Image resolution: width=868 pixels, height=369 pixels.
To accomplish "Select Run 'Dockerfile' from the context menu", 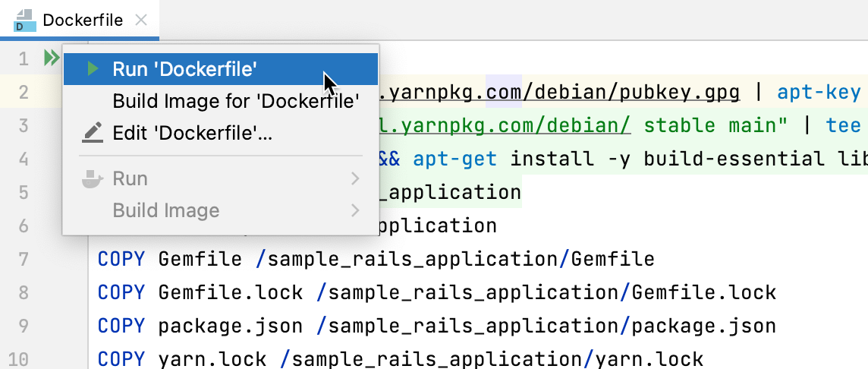I will tap(185, 69).
